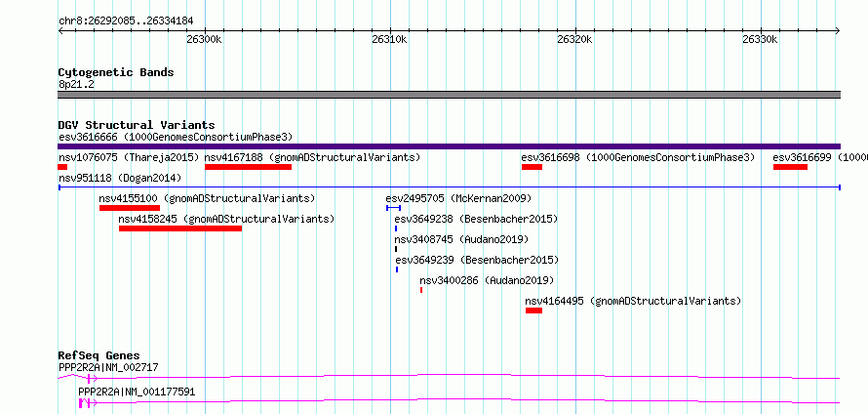The height and width of the screenshot is (414, 868).
Task: Click PPP2R2A|NM_001177591 gene label
Action: 137,393
